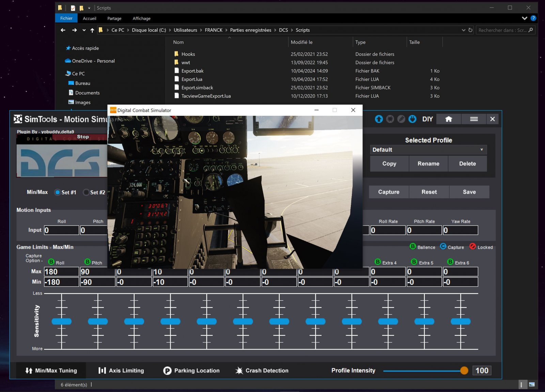This screenshot has width=545, height=392.
Task: Open the Accueil ribbon tab
Action: tap(90, 18)
